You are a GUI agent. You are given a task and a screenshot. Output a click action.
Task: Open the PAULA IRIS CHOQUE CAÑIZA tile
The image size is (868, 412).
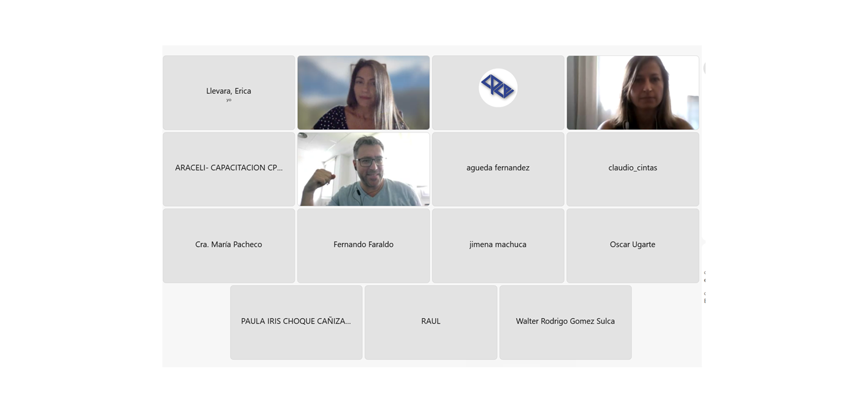[296, 322]
